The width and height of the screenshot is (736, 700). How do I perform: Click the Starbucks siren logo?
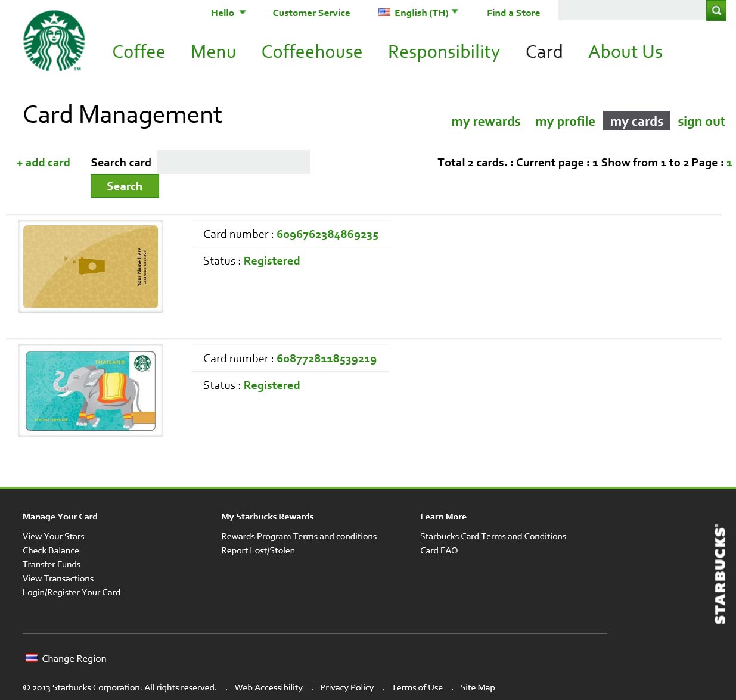[54, 41]
